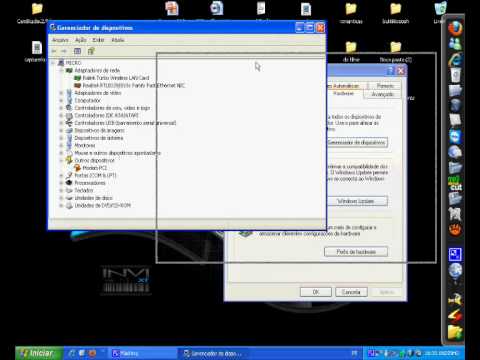This screenshot has height=360, width=480.
Task: Expand Dispositivos de sistema branch
Action: click(61, 138)
